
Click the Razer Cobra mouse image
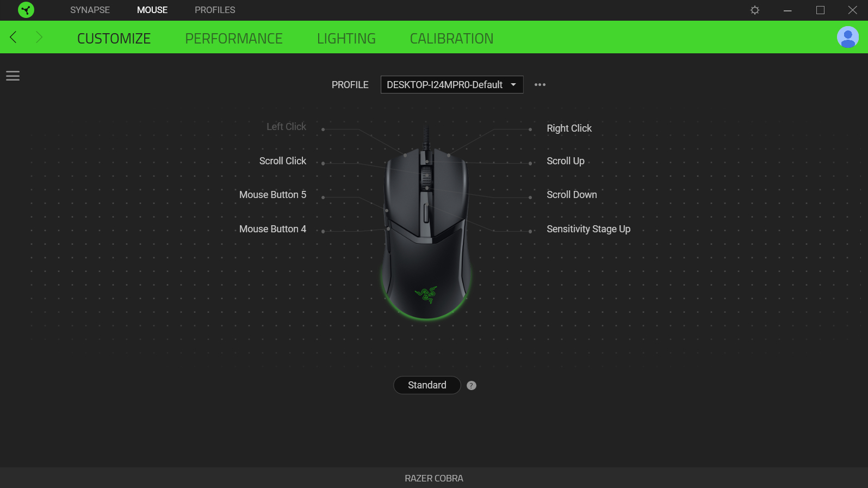pos(426,223)
